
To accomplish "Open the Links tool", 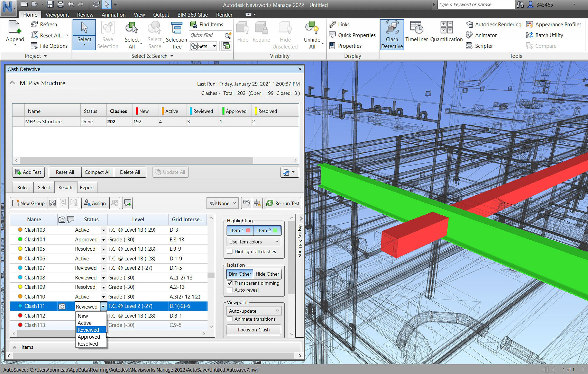I will coord(339,24).
